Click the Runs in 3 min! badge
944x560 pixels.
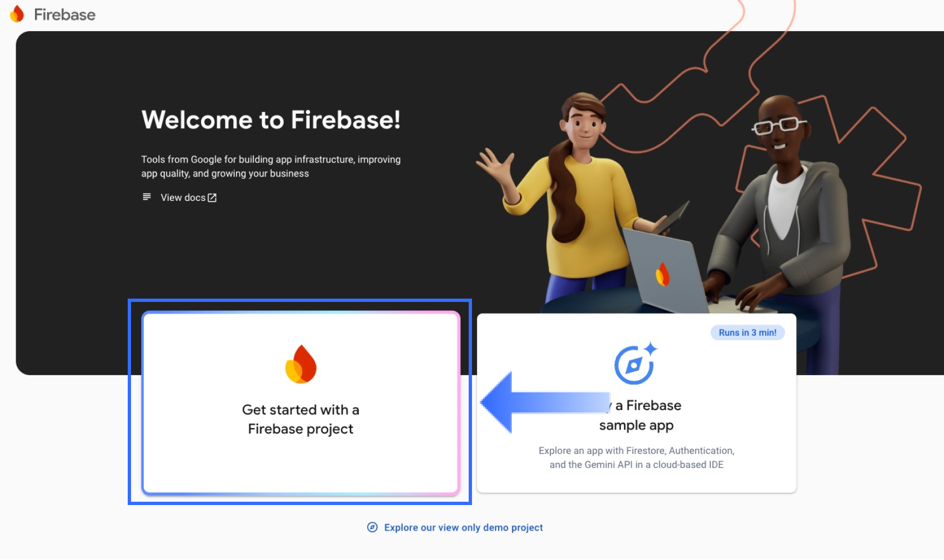(747, 332)
